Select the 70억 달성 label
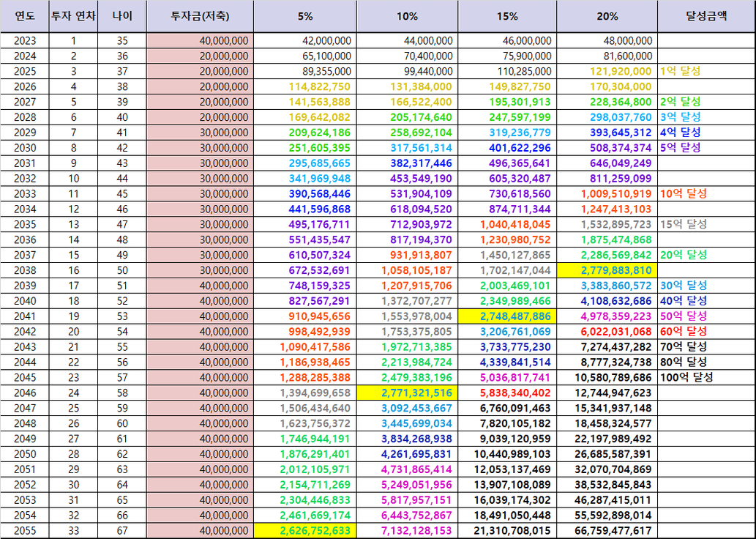This screenshot has height=539, width=756. [684, 346]
